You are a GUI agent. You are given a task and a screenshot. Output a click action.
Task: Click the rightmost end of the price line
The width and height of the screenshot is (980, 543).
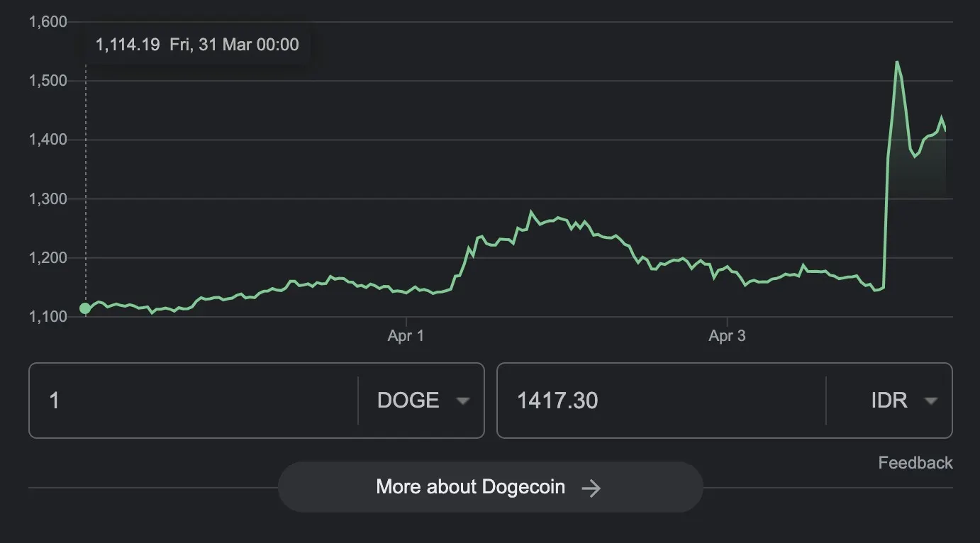(x=945, y=130)
